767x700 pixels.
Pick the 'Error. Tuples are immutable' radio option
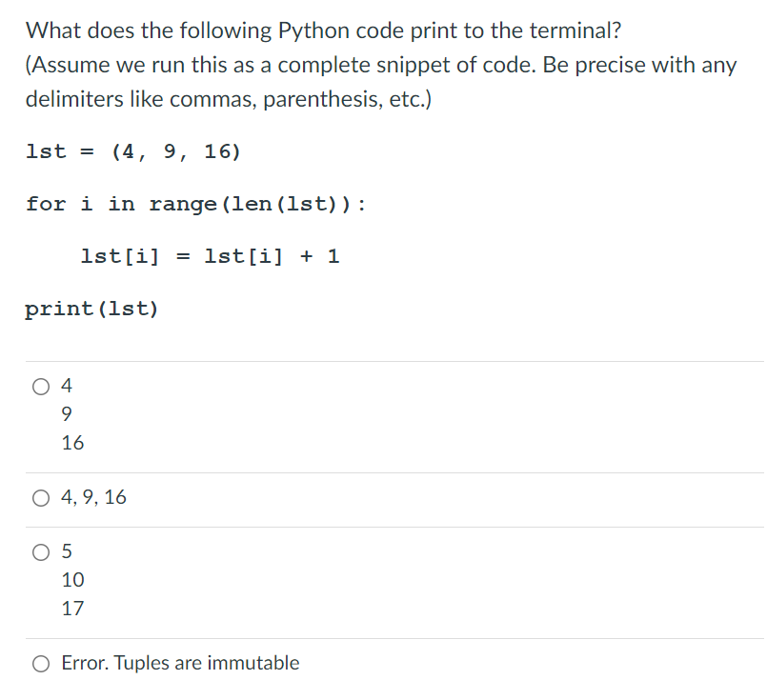41,664
